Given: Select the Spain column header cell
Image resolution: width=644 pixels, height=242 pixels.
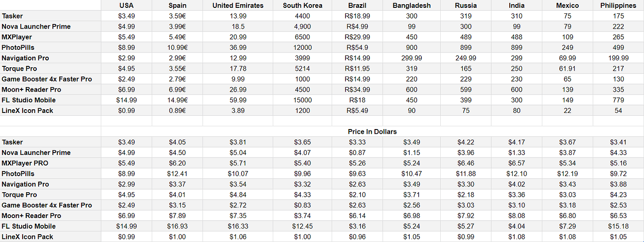Looking at the screenshot, I should (177, 6).
